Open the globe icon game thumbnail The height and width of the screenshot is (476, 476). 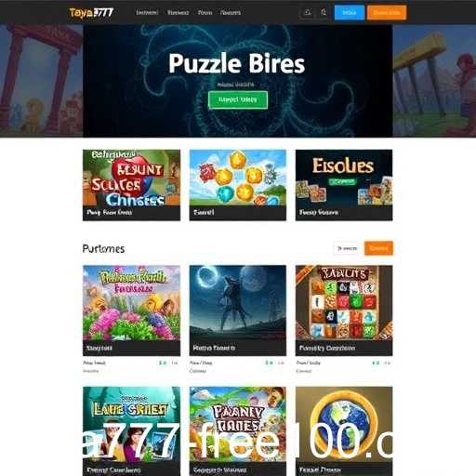(344, 431)
